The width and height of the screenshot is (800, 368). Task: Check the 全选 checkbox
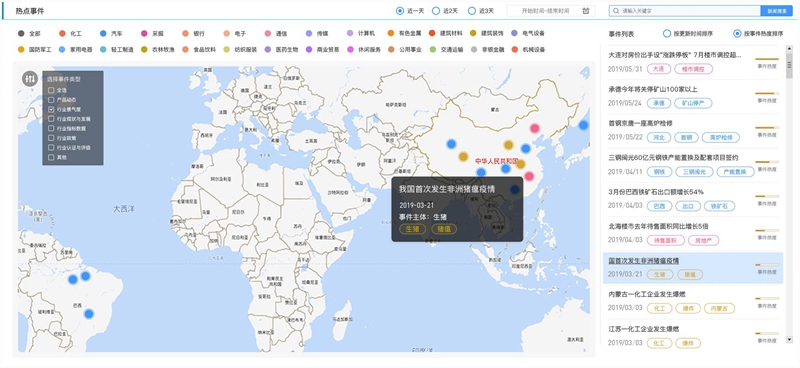(51, 90)
